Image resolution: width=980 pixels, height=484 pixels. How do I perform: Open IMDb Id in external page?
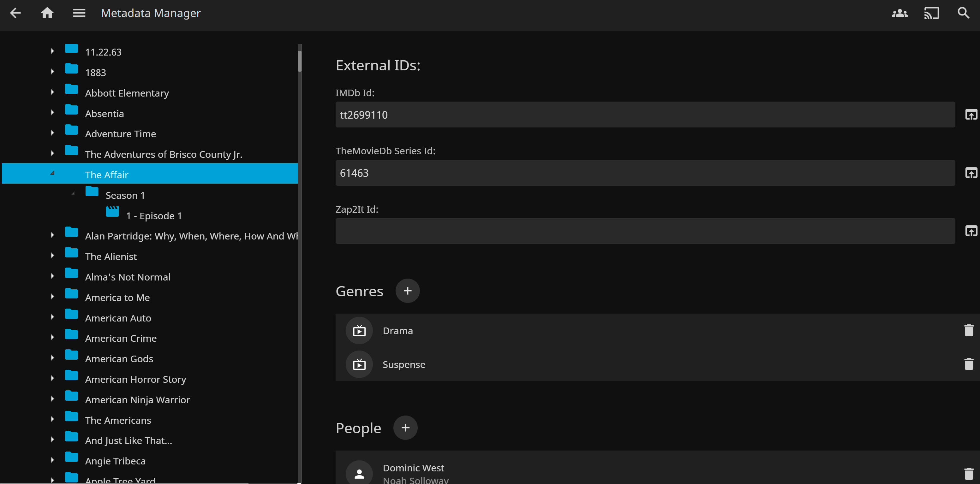971,115
